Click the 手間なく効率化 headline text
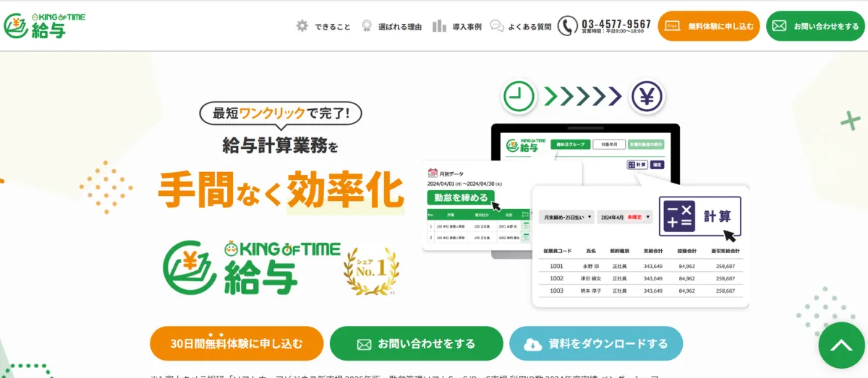Image resolution: width=868 pixels, height=378 pixels. pyautogui.click(x=280, y=189)
